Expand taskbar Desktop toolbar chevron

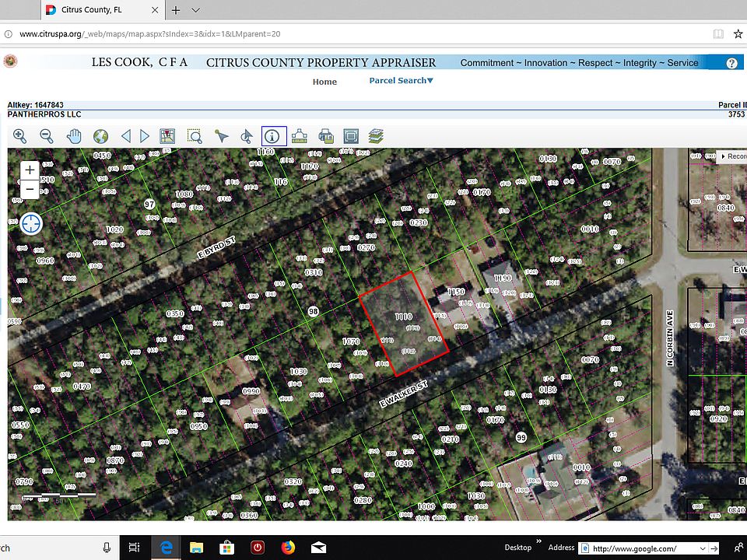538,541
